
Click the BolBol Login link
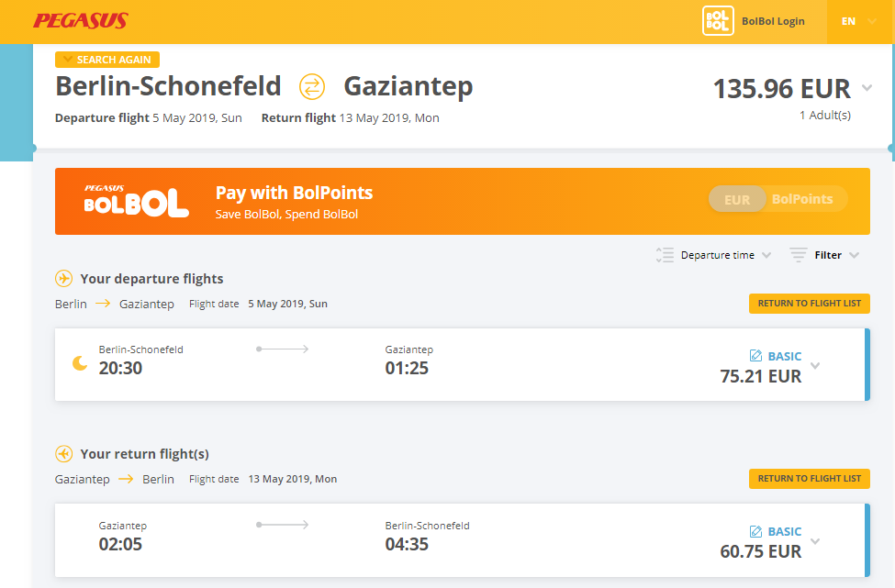[x=773, y=21]
